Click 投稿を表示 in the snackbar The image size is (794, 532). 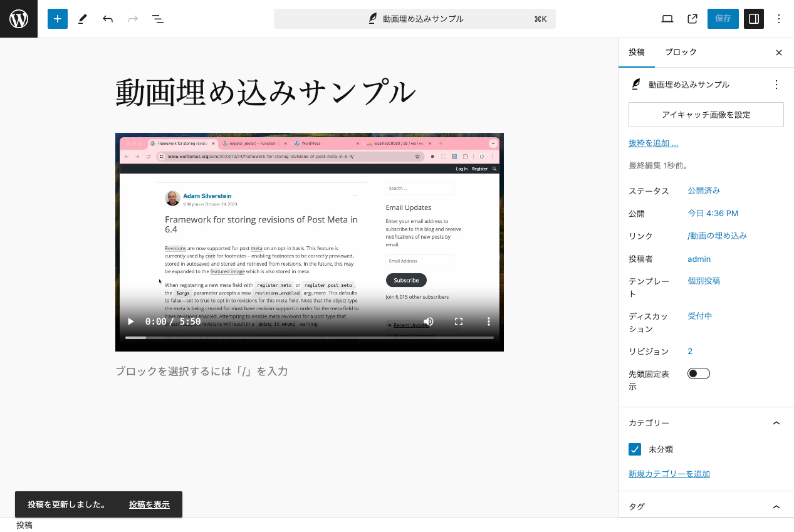pos(149,504)
